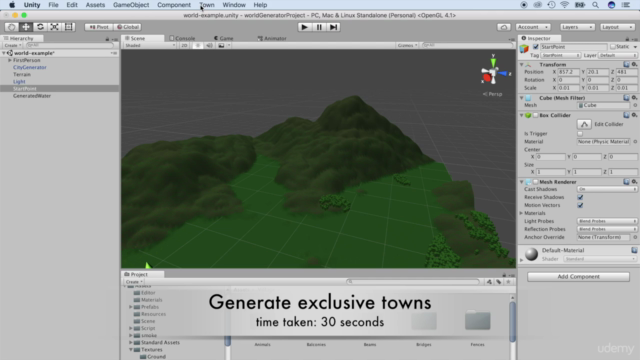
Task: Open Cube Mesh Filter gear menu
Action: pyautogui.click(x=634, y=98)
